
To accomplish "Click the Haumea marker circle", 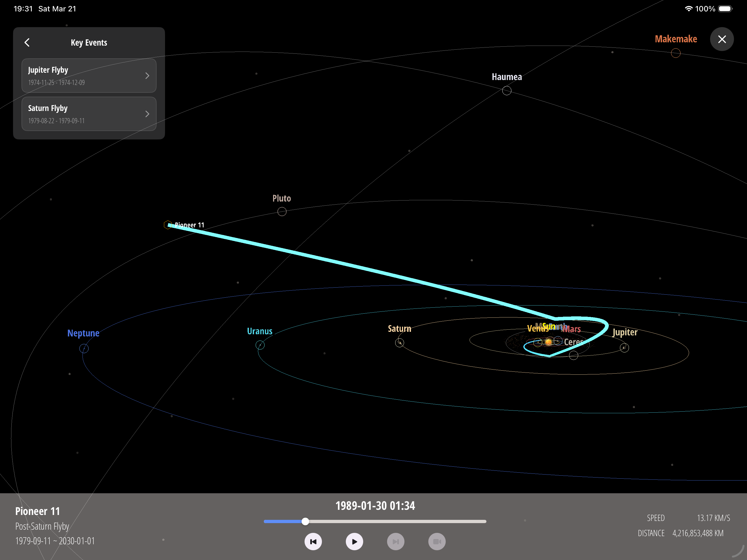I will pos(507,90).
